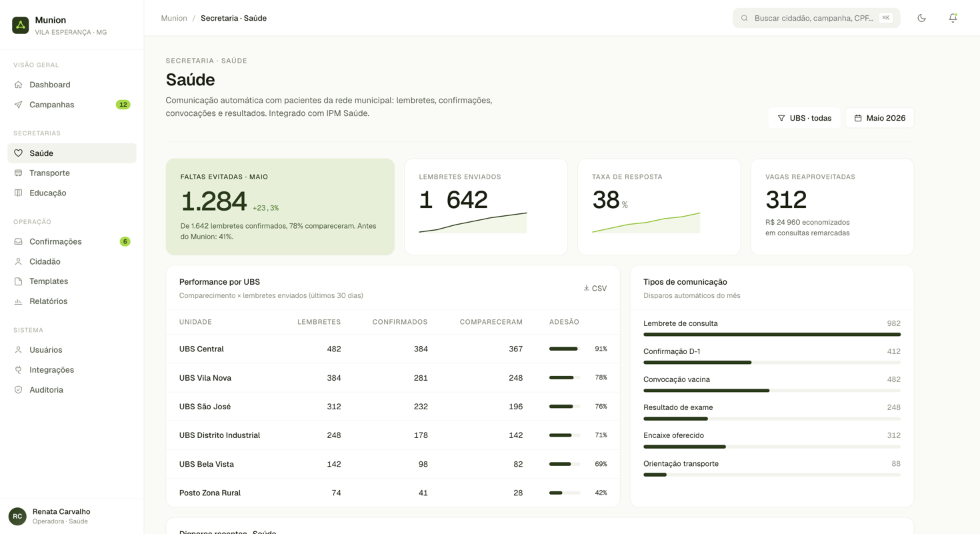Open Educação via its book icon
This screenshot has width=980, height=534.
19,193
